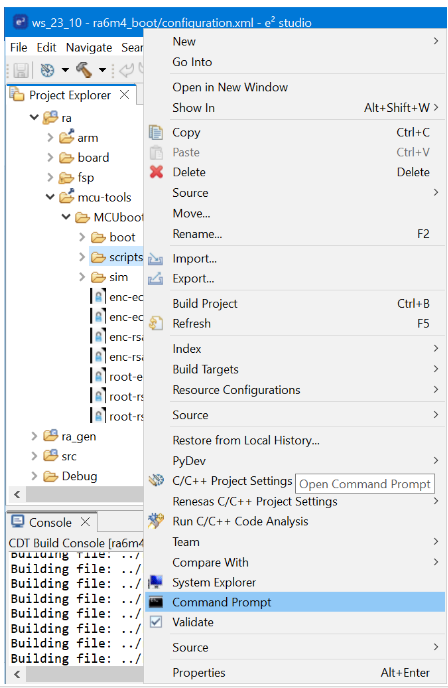Click the Copy pages icon

tap(156, 132)
